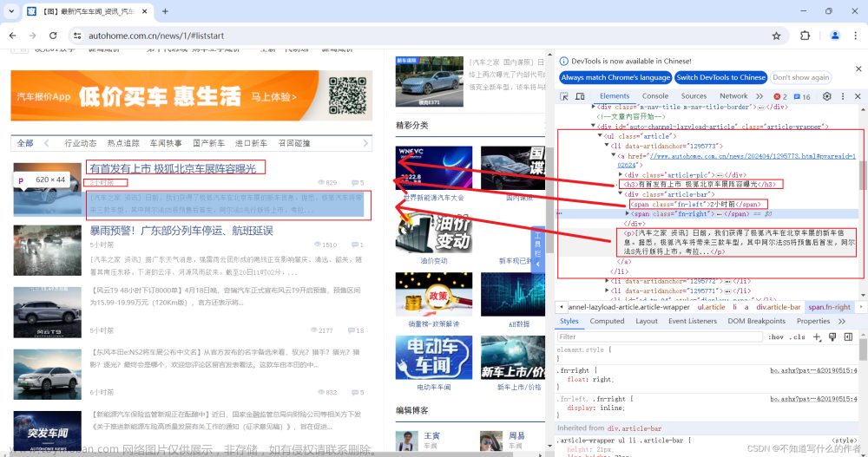Open the Properties tab
This screenshot has height=457, width=868.
(x=813, y=321)
